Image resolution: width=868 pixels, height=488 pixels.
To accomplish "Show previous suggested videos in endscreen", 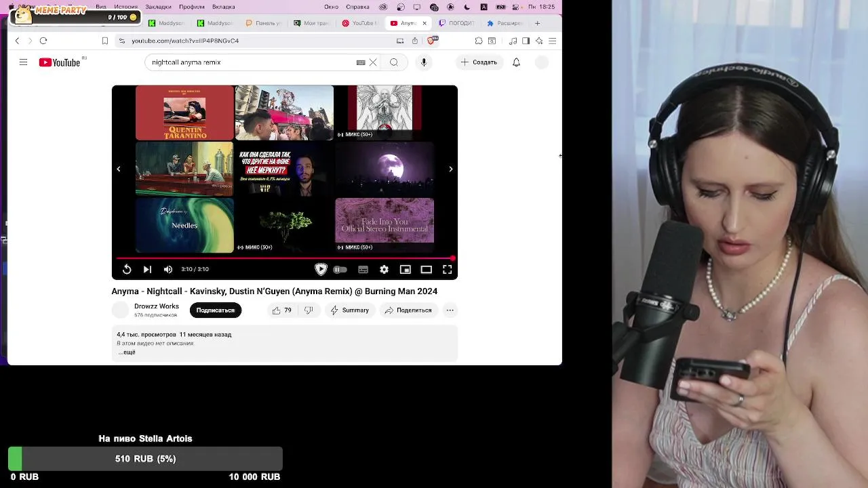I will point(119,169).
